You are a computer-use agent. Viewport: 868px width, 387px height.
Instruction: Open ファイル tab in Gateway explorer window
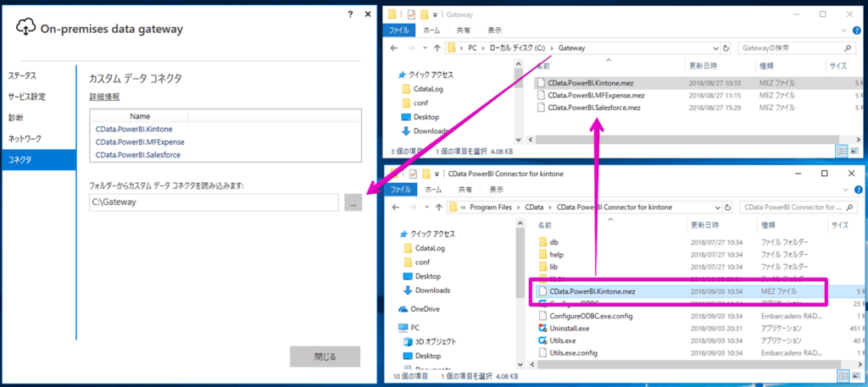click(399, 30)
